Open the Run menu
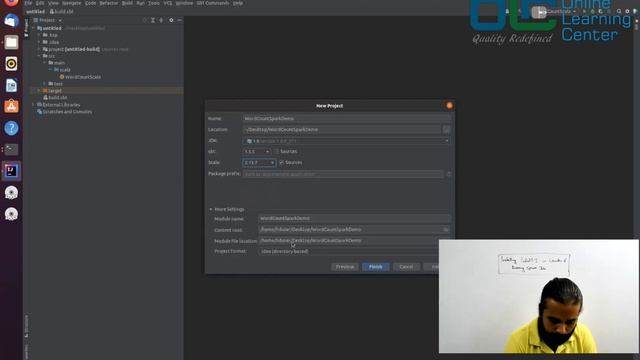The image size is (640, 360). (141, 3)
